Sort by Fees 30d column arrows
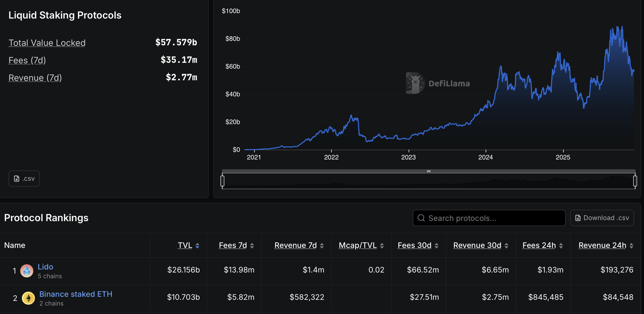This screenshot has height=314, width=644. tap(437, 246)
